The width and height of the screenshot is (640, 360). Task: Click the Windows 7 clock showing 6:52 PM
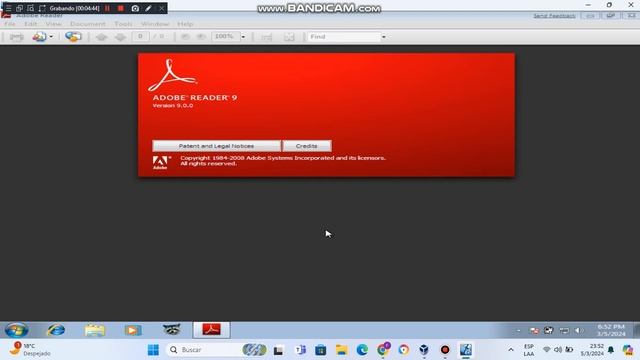click(611, 330)
